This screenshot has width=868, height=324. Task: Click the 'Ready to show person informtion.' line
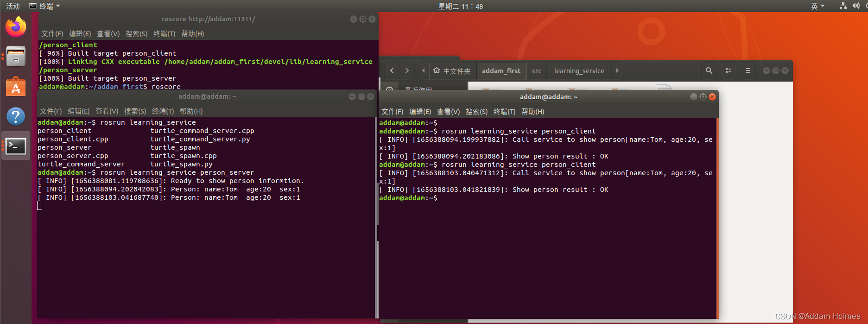pyautogui.click(x=171, y=181)
